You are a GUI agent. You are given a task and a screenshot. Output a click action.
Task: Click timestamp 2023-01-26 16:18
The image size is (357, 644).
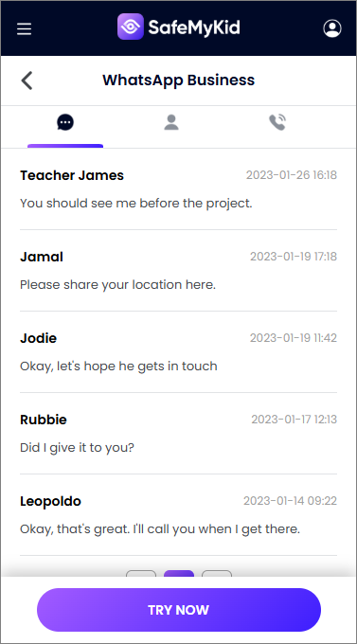[x=292, y=175]
